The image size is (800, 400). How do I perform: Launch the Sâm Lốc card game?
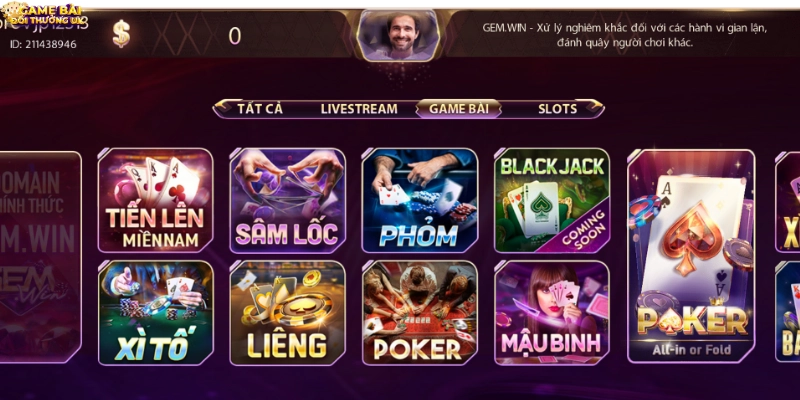tap(287, 200)
